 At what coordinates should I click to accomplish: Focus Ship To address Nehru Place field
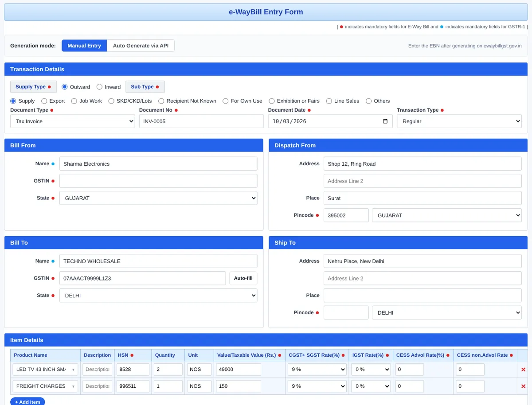[x=422, y=261]
